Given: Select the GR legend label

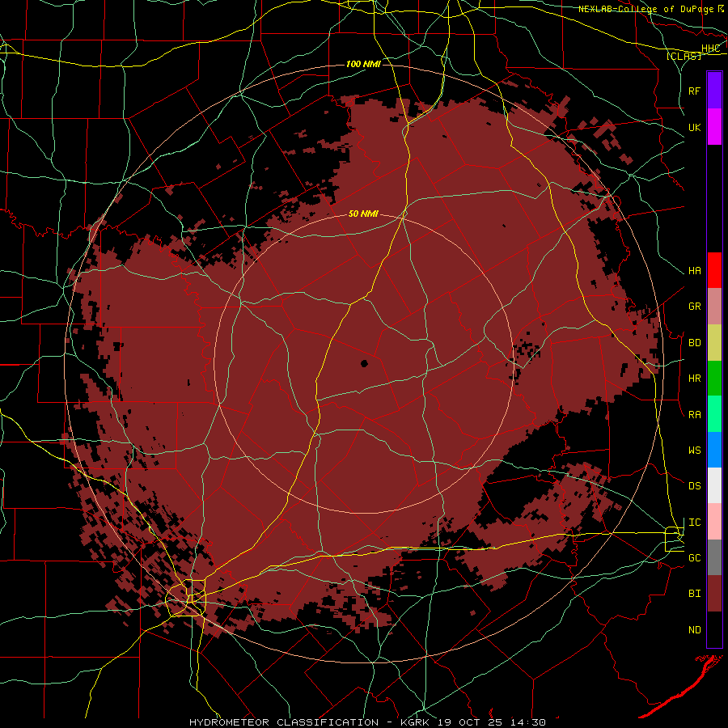Looking at the screenshot, I should (x=695, y=307).
